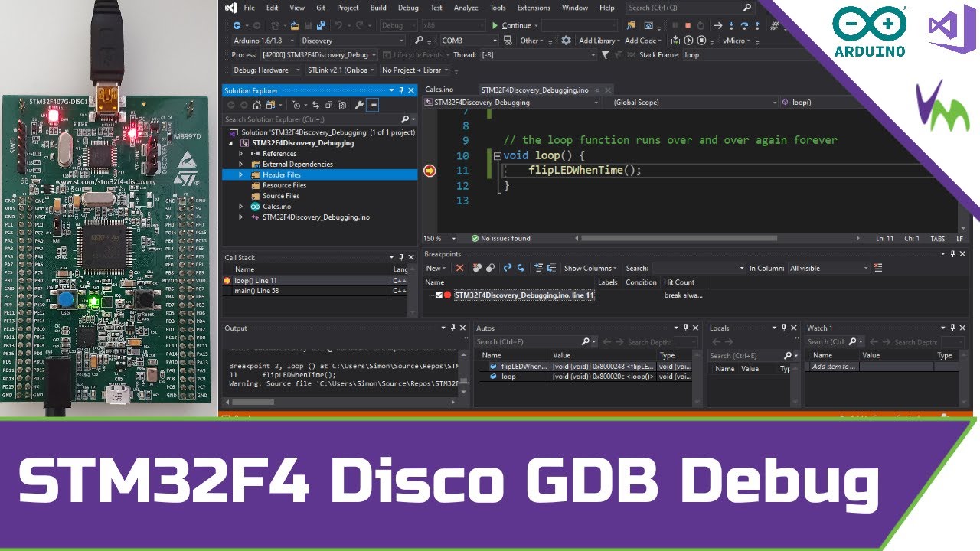This screenshot has width=980, height=551.
Task: Open the Thread [-8] dropdown
Action: tap(538, 55)
